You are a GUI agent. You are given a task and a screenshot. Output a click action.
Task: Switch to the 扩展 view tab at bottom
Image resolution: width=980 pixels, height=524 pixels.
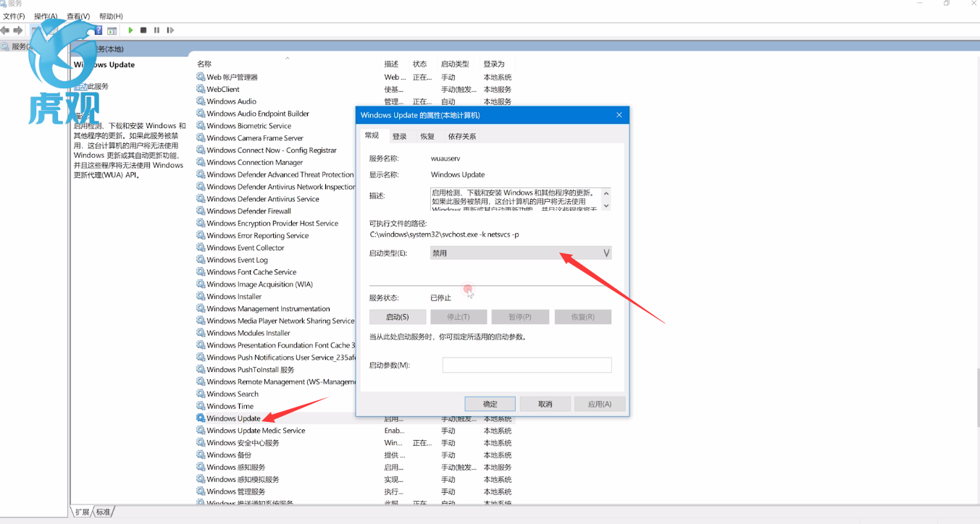pyautogui.click(x=82, y=512)
